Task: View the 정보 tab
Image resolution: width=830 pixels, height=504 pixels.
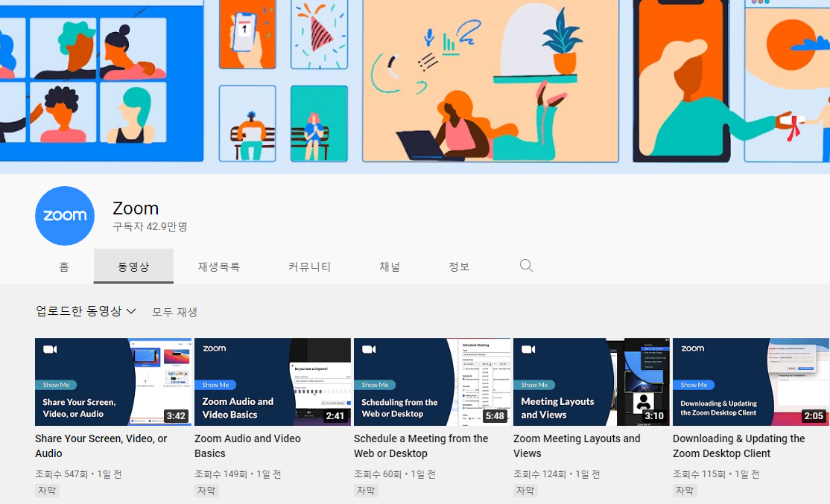Action: coord(459,267)
